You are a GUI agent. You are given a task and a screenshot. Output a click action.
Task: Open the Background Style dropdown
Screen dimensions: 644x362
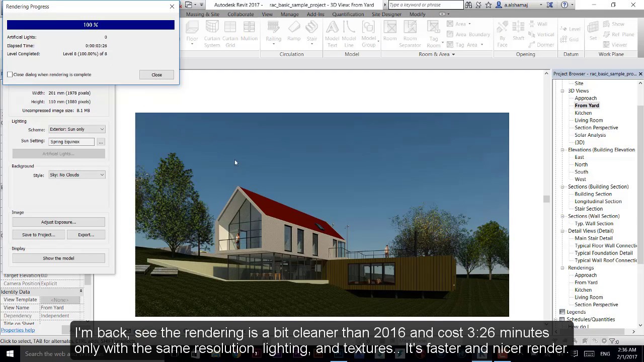77,175
